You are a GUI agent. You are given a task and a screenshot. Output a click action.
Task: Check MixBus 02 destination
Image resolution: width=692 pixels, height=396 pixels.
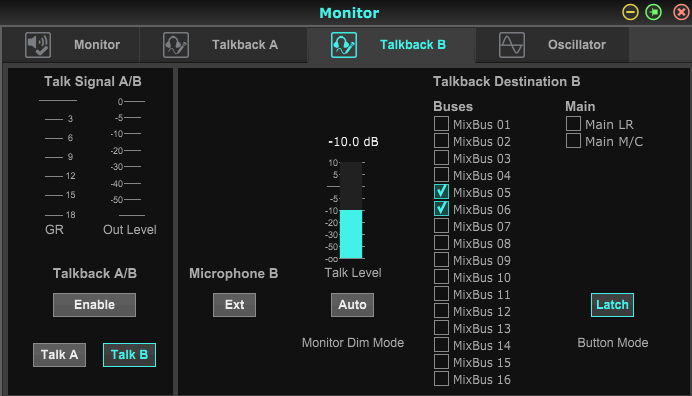[x=441, y=140]
